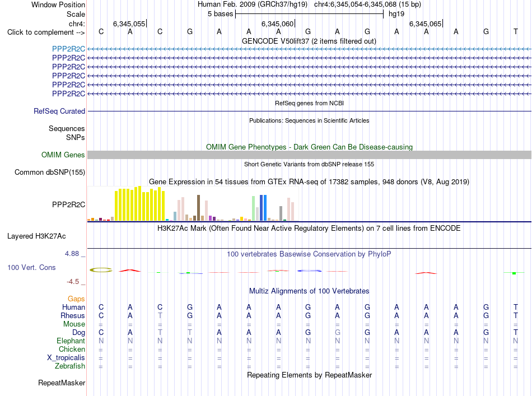Open the GENCODE V50lift37 track title
Image resolution: width=532 pixels, height=396 pixels.
(309, 41)
